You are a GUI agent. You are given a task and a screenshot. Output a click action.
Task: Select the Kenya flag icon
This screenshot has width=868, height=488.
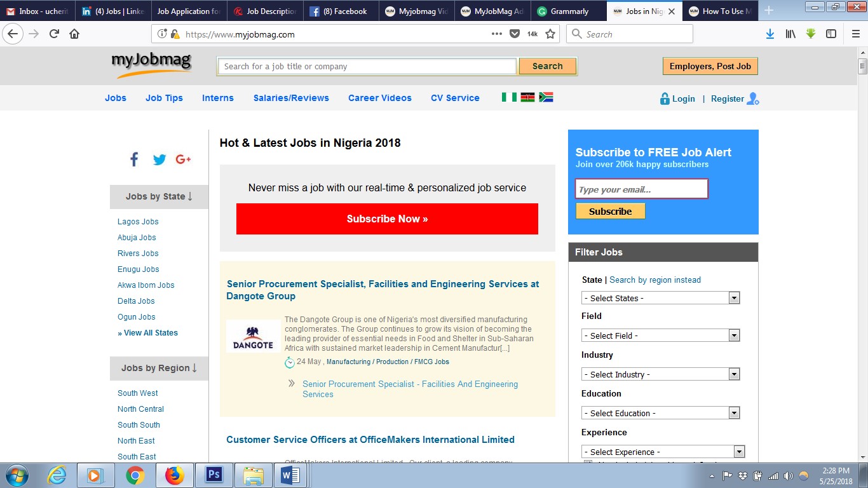(527, 97)
